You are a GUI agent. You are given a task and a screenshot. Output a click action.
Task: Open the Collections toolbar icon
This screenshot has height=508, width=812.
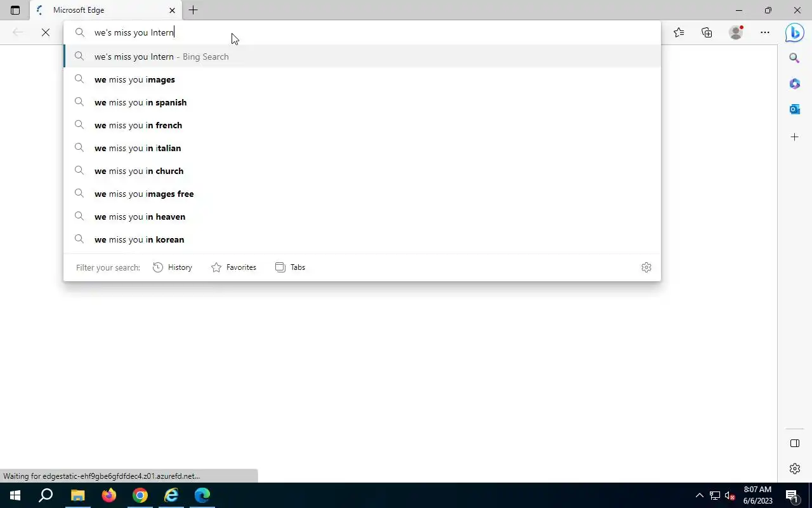707,32
